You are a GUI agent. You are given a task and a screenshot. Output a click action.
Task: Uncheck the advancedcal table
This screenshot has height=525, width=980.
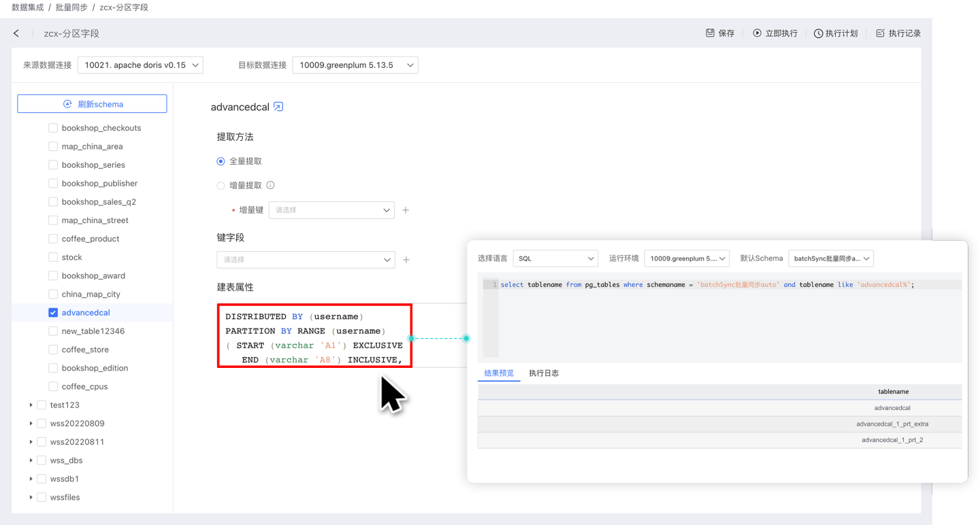pyautogui.click(x=53, y=313)
